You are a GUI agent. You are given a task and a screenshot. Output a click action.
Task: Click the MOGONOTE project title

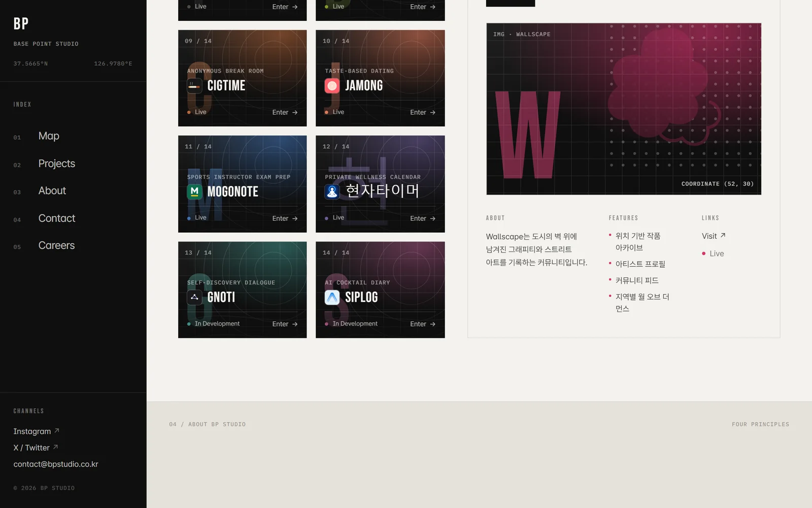233,192
